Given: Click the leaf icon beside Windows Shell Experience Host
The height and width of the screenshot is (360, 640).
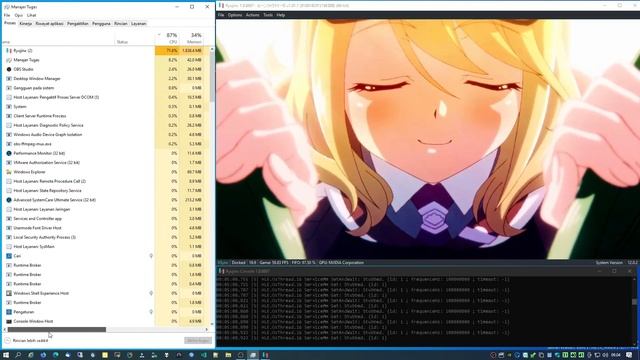Looking at the screenshot, I should point(151,293).
